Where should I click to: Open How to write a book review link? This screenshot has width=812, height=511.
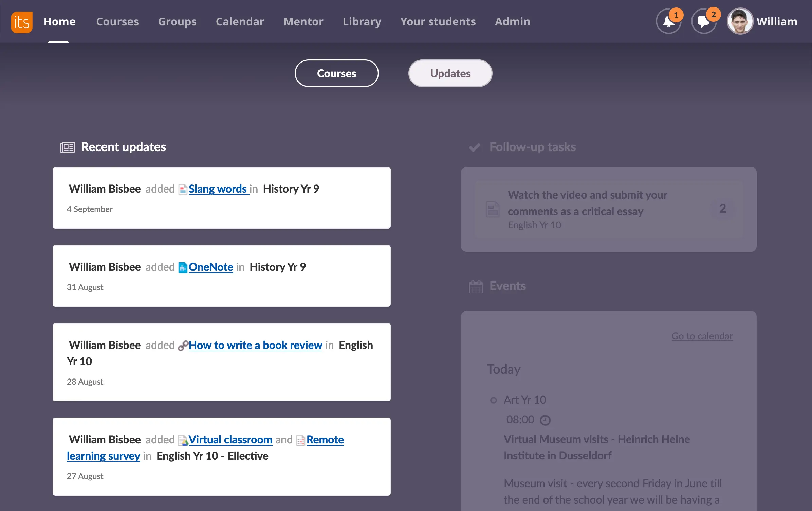[x=255, y=345]
